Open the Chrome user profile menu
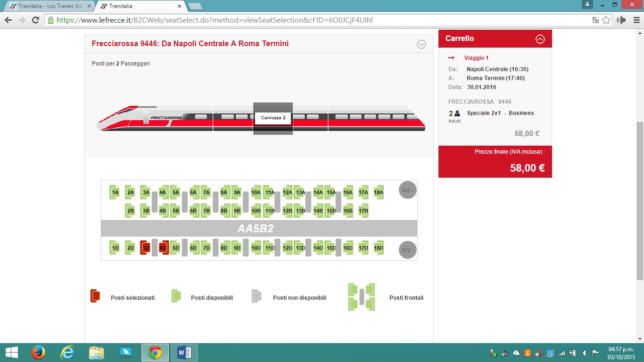The height and width of the screenshot is (362, 644). [x=587, y=5]
